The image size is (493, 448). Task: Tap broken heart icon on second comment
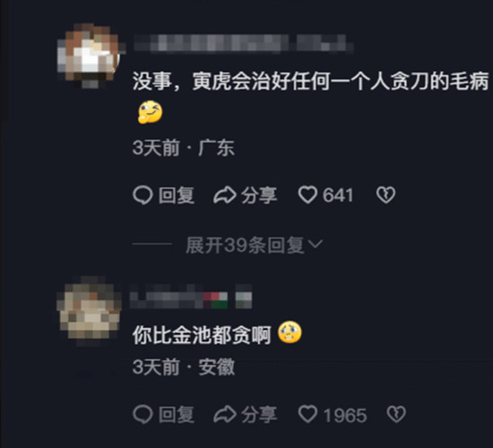pos(396,414)
